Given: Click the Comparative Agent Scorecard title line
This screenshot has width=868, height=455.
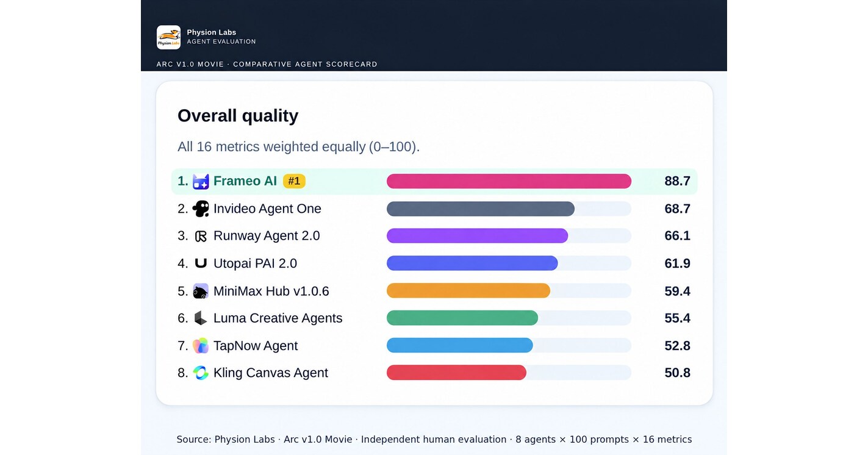Looking at the screenshot, I should tap(267, 64).
